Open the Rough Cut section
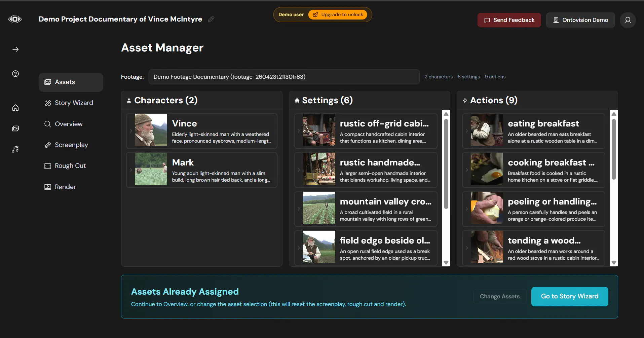 (x=71, y=166)
